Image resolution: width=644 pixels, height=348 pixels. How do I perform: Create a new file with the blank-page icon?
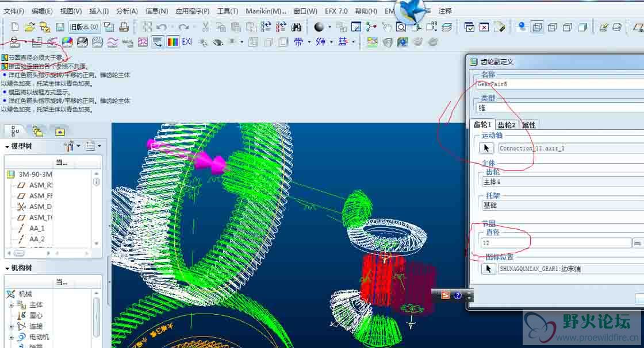click(15, 27)
